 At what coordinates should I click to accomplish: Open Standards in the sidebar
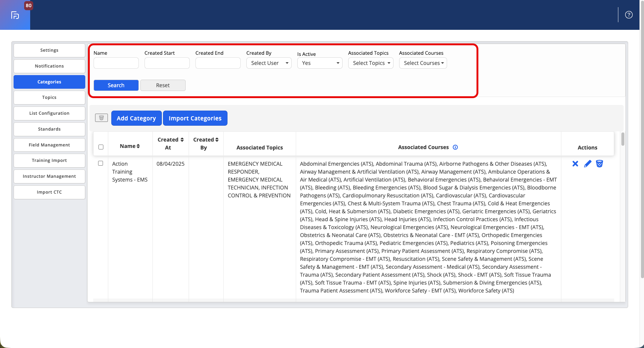49,129
